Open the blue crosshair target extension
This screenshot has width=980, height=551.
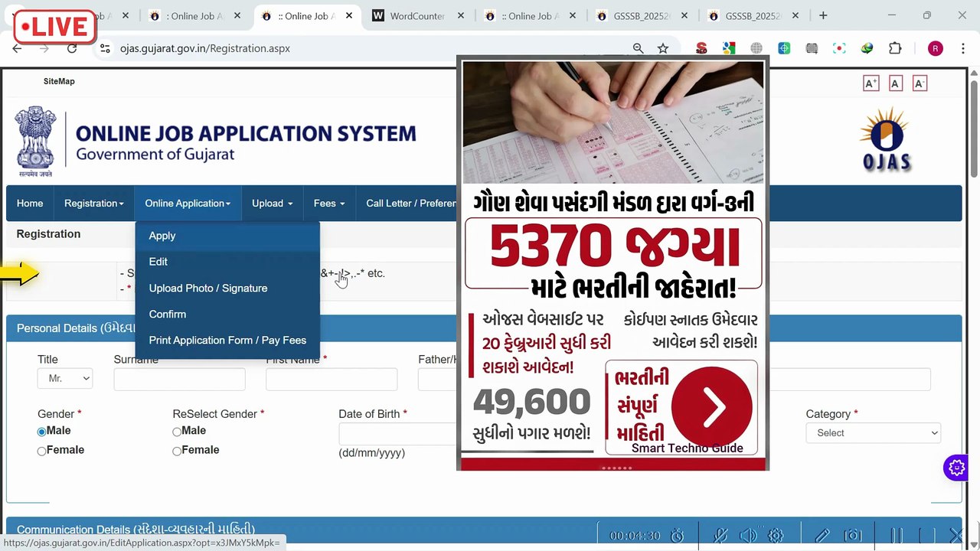pyautogui.click(x=784, y=48)
